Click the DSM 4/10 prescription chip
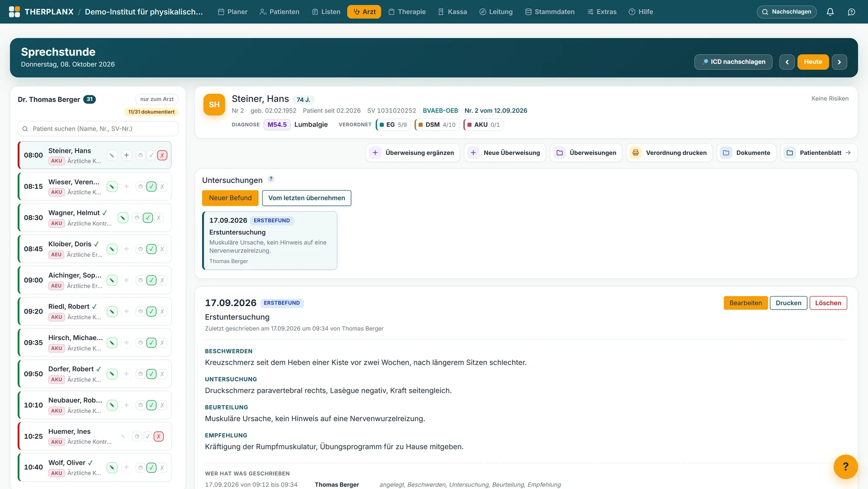Viewport: 868px width, 489px height. [x=437, y=125]
